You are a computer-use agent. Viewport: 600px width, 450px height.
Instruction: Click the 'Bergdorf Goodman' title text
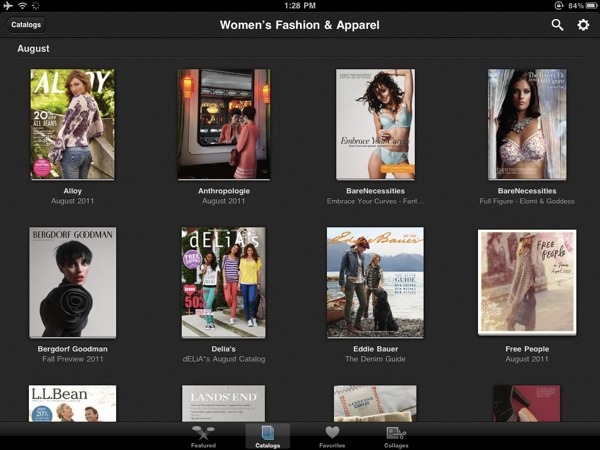pyautogui.click(x=72, y=349)
